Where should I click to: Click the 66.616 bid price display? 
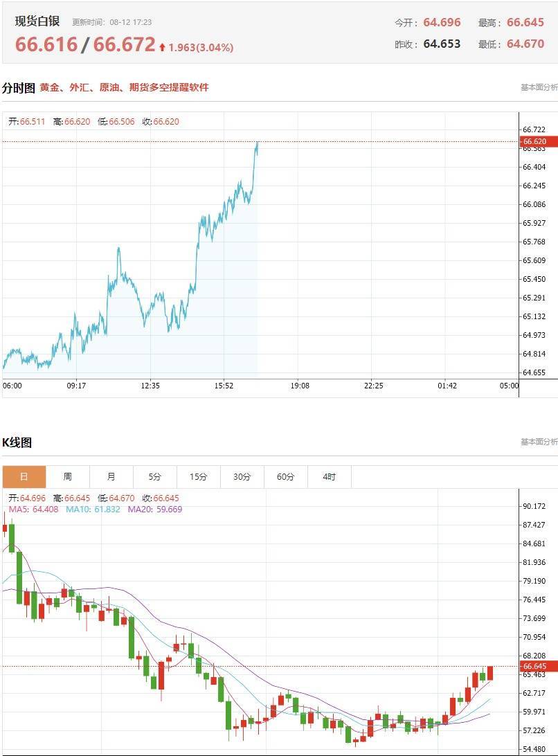46,44
